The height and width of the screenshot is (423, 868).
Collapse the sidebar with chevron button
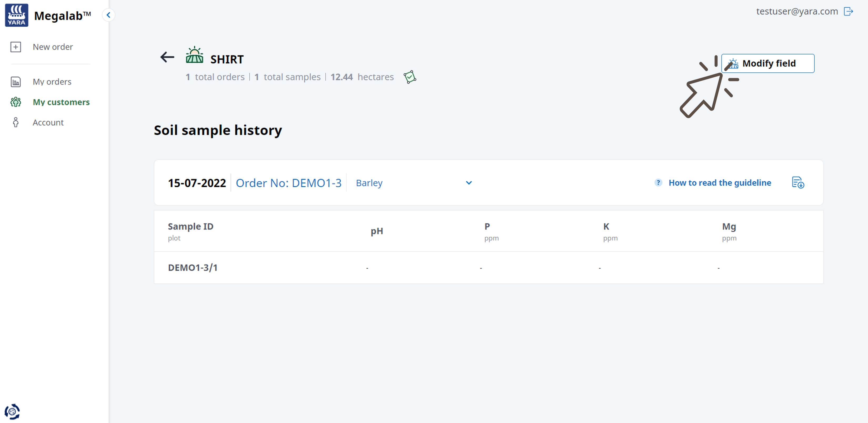coord(108,15)
